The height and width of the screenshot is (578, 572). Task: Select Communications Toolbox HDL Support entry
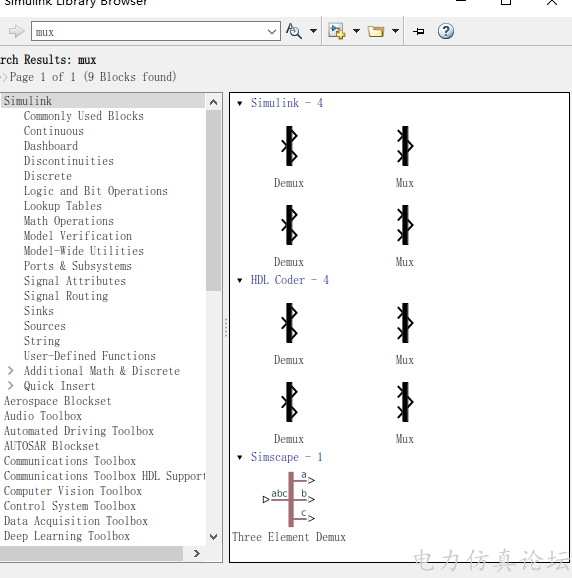click(105, 476)
